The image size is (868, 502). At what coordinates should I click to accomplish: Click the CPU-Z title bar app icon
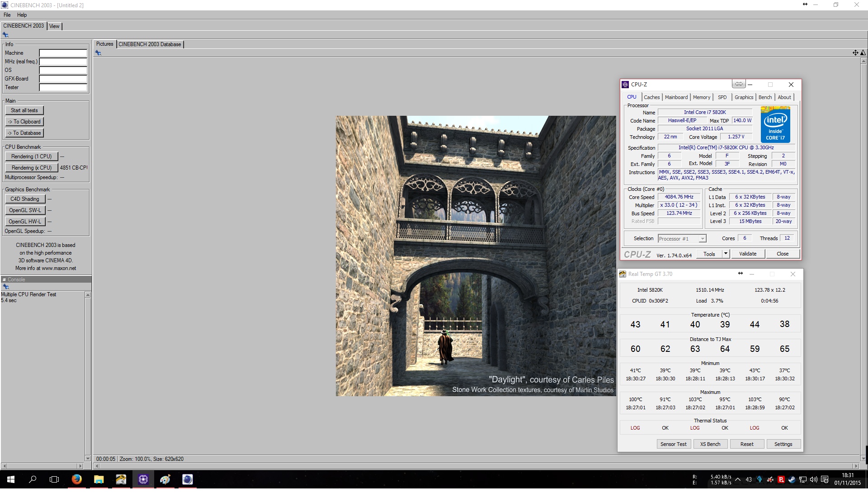[625, 85]
